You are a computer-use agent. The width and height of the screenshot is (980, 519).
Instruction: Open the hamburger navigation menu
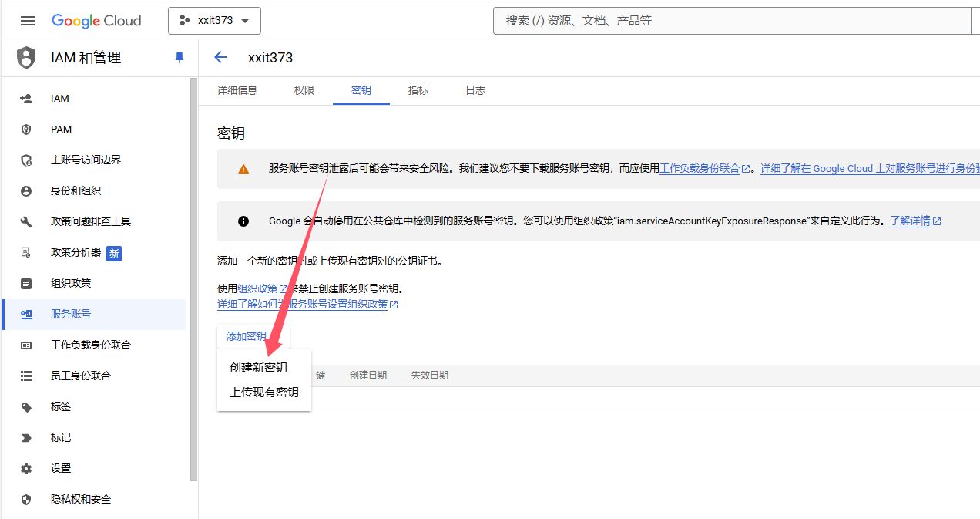pos(28,21)
